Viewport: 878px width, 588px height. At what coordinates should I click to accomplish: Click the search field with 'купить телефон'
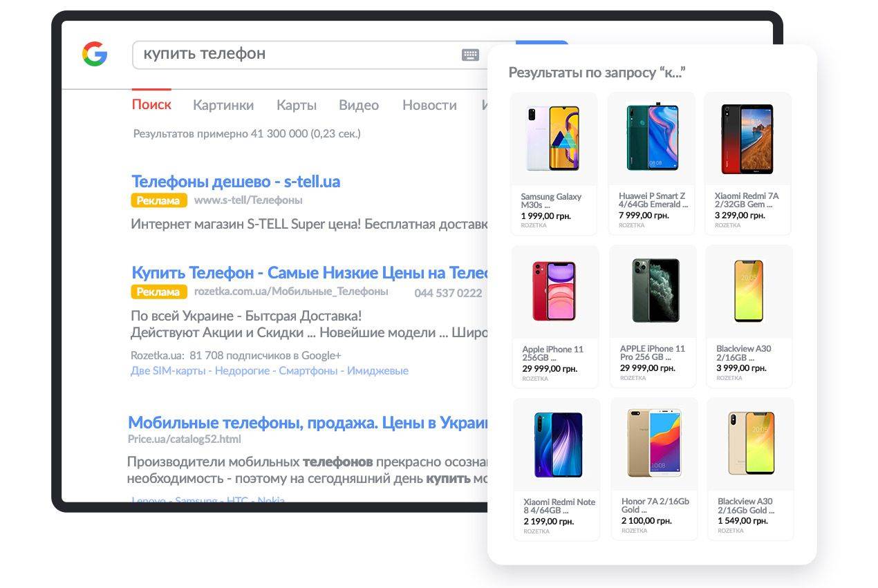tap(290, 54)
